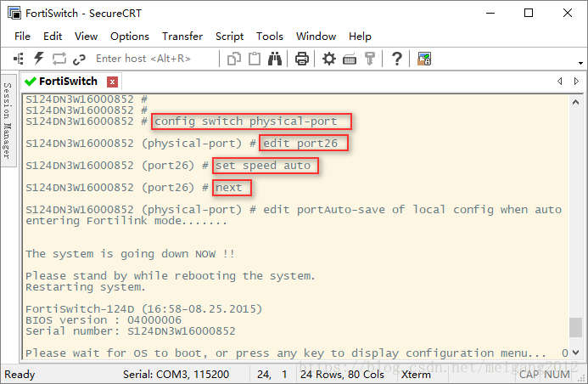
Task: Expand the Session Manager side panel
Action: (x=7, y=121)
